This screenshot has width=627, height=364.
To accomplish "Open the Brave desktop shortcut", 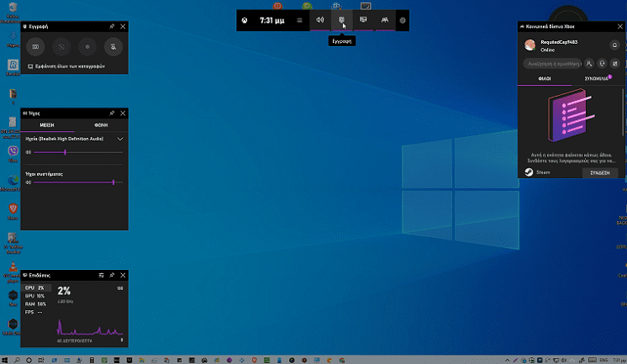I will point(13,211).
